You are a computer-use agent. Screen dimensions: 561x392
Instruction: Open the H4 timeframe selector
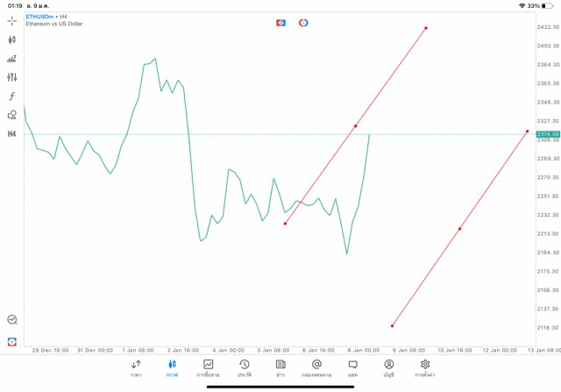coord(12,134)
